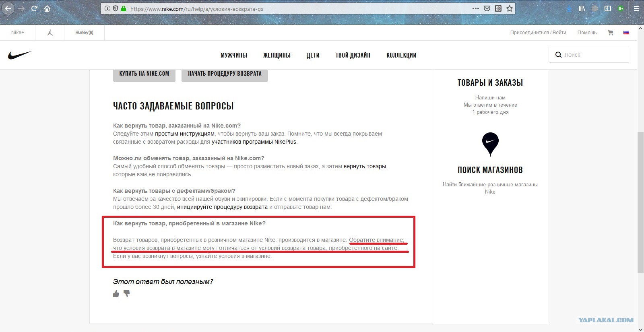Open the Firefox hamburger menu

click(636, 8)
